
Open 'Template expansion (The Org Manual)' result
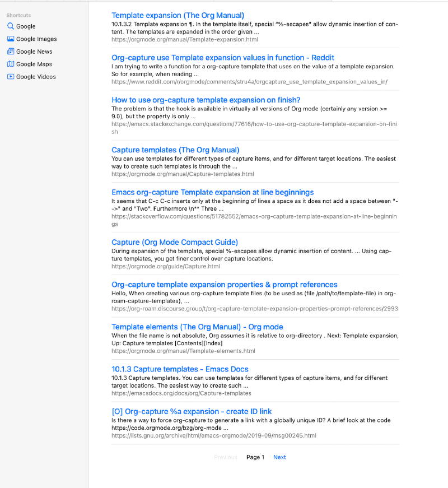coord(178,16)
